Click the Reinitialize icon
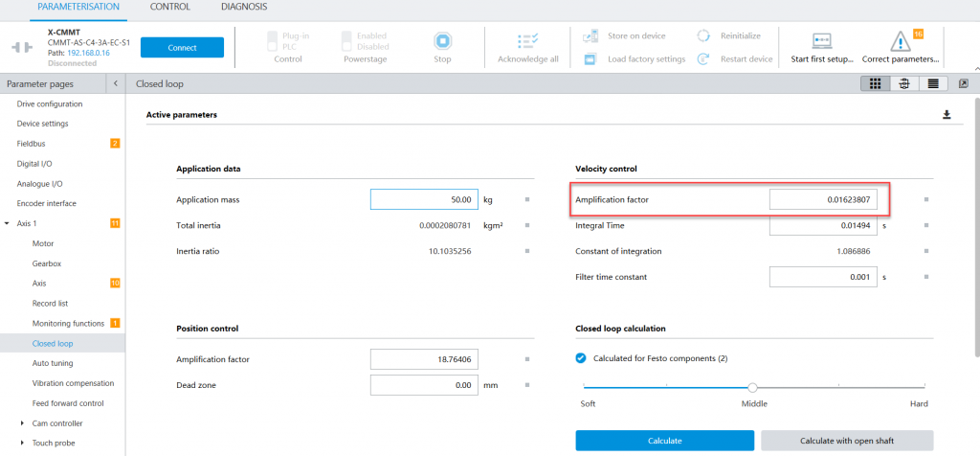The image size is (980, 456). (x=703, y=35)
